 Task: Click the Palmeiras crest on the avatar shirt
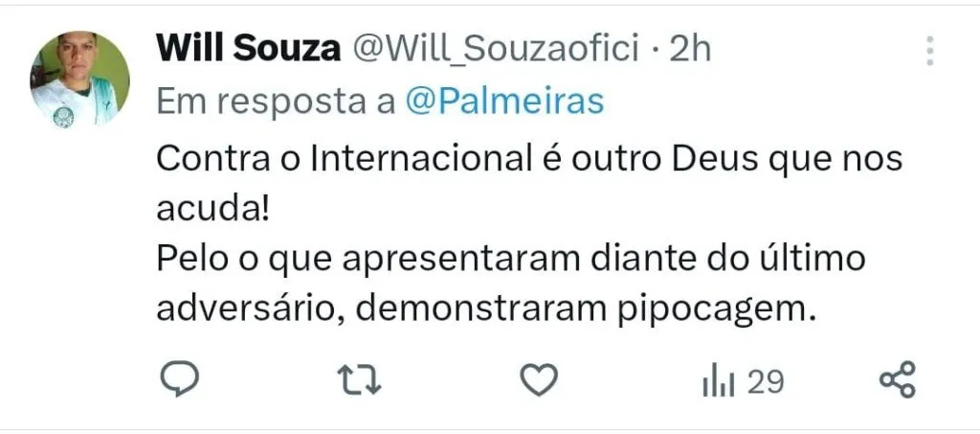[x=63, y=116]
